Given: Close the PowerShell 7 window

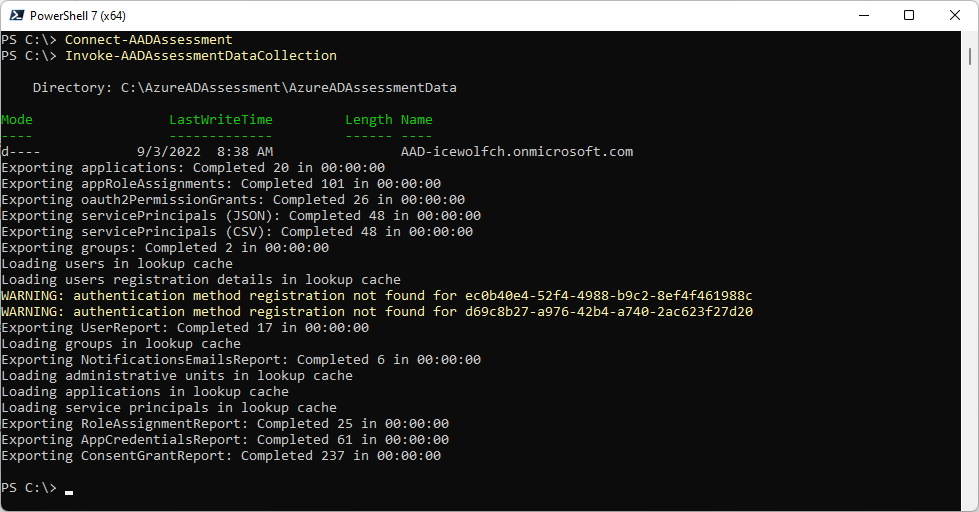Looking at the screenshot, I should pyautogui.click(x=955, y=16).
